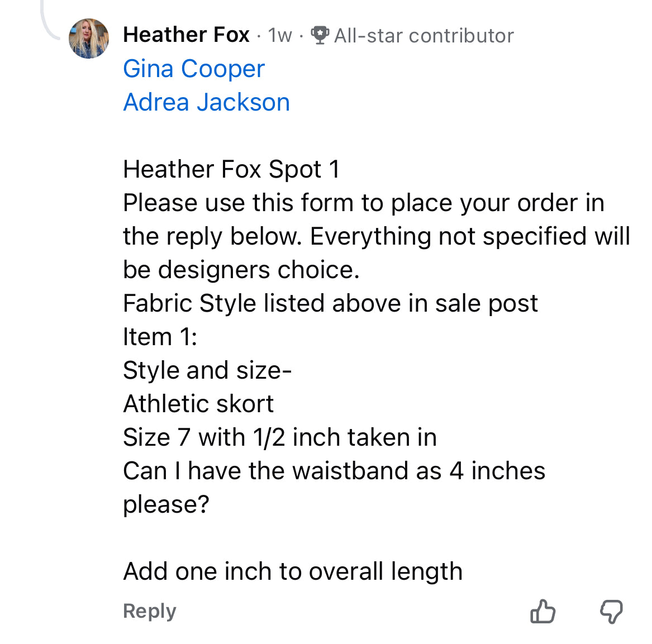The image size is (652, 644).
Task: Open the Heather Fox author name
Action: (186, 35)
